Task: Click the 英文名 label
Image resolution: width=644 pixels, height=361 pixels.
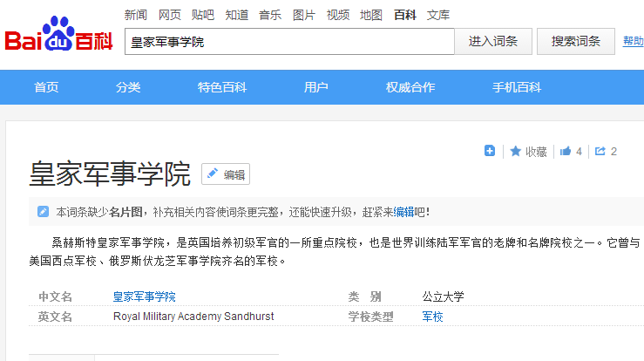Action: (x=55, y=317)
